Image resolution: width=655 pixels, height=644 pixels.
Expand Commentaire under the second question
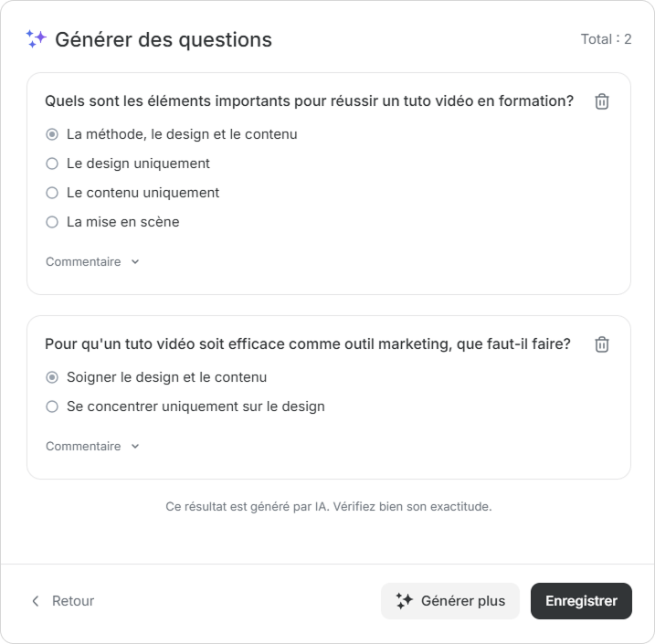pyautogui.click(x=83, y=447)
